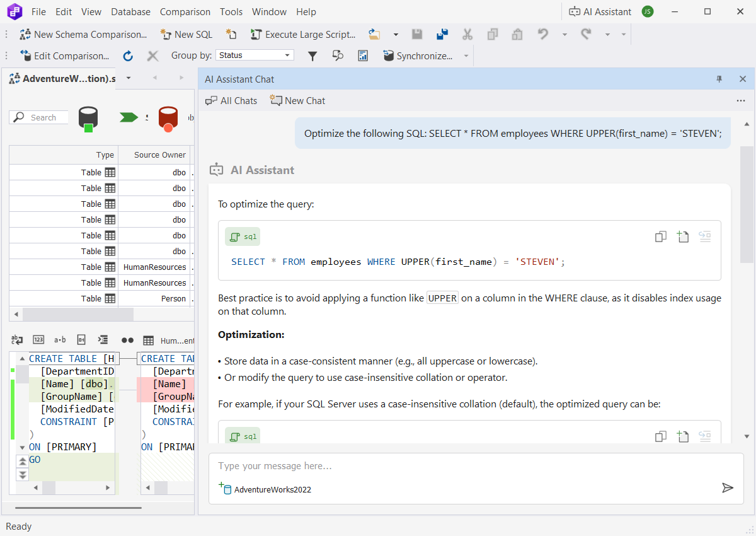Screen dimensions: 756x536
Task: Click All Chats button
Action: coord(231,100)
